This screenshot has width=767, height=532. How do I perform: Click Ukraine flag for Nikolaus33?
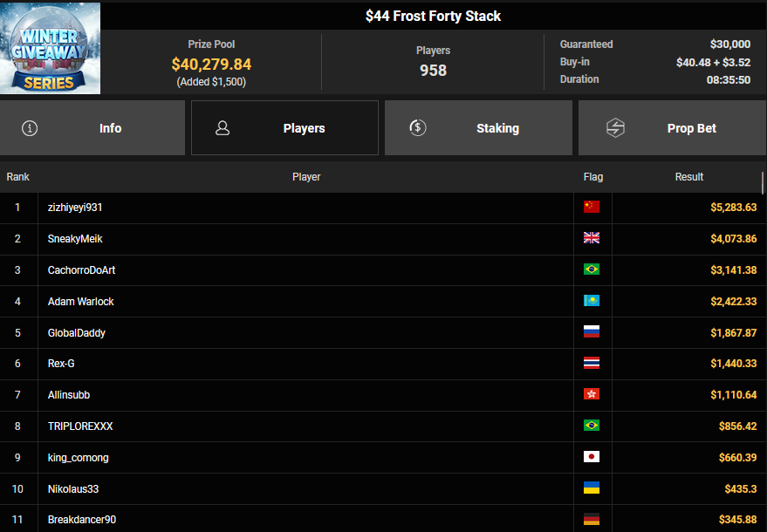pyautogui.click(x=592, y=488)
